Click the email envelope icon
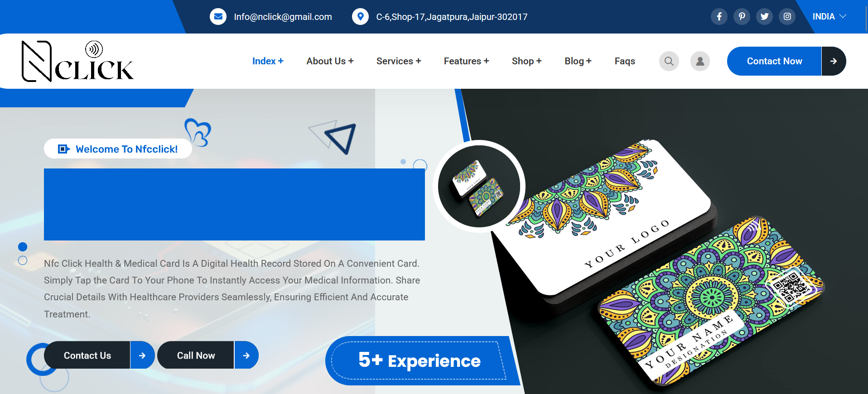 tap(218, 17)
